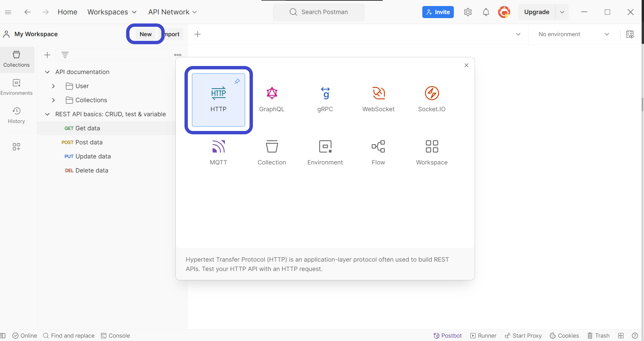
Task: Expand the User folder
Action: click(x=53, y=86)
